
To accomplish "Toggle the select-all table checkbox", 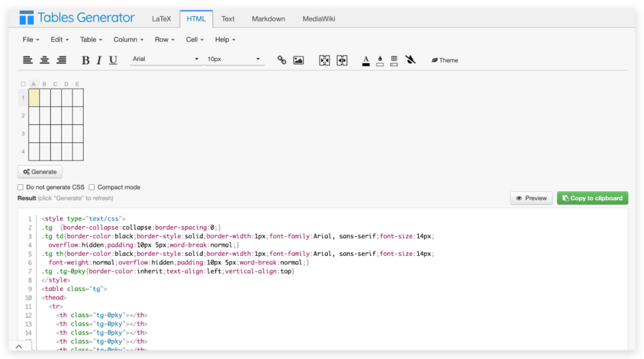I will (23, 84).
